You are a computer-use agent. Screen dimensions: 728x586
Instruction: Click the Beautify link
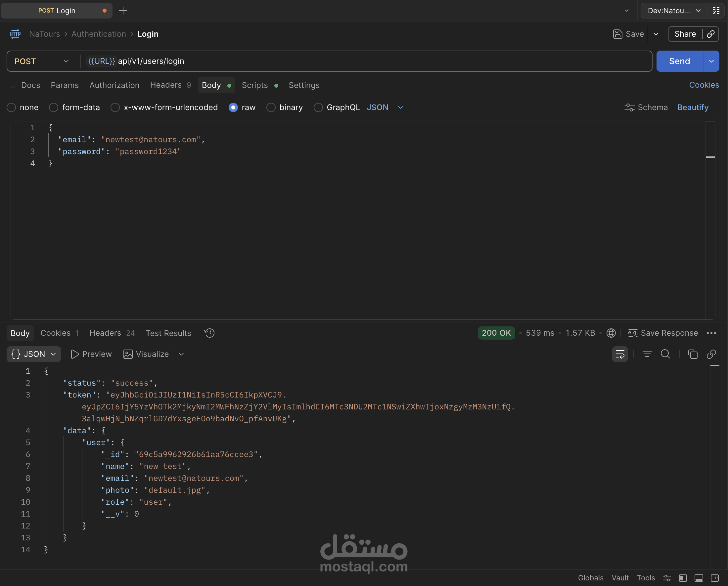click(x=693, y=107)
